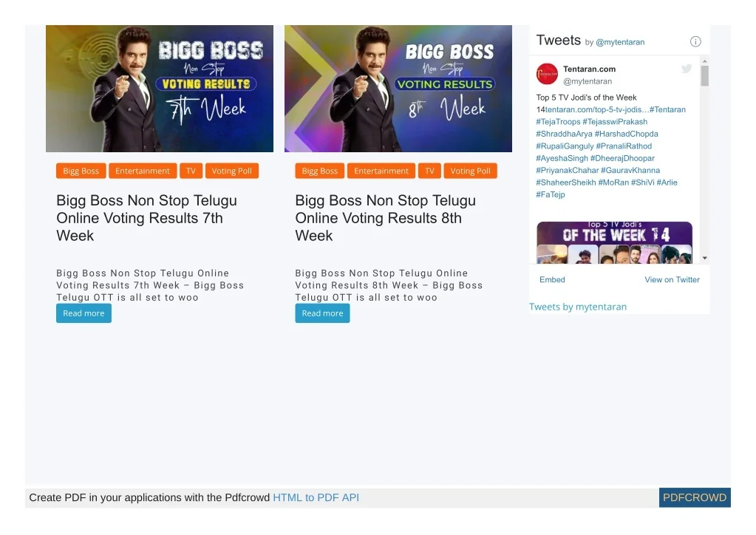
Task: Open the 8th Week voting results thumbnail
Action: (398, 89)
